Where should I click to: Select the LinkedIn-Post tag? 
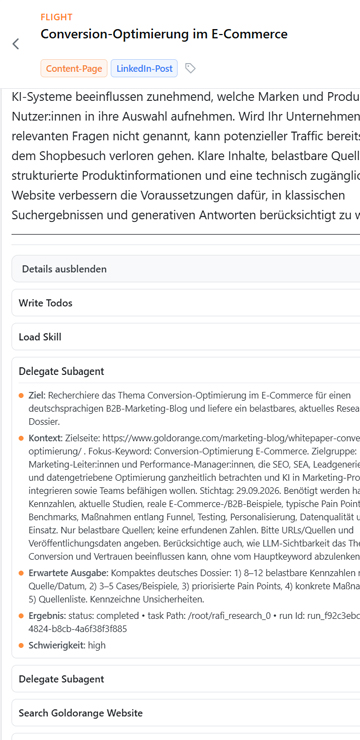144,68
